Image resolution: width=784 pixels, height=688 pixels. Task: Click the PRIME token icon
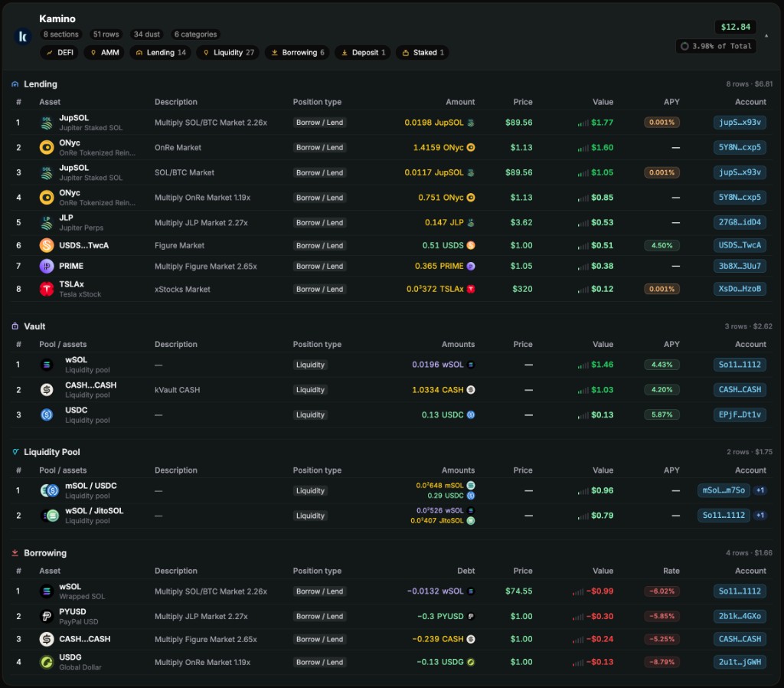pyautogui.click(x=47, y=266)
